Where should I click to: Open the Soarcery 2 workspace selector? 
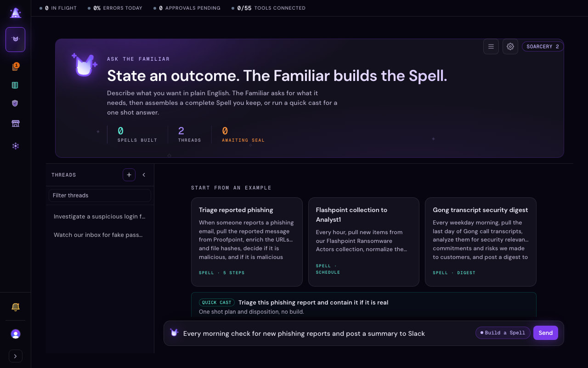tap(543, 46)
